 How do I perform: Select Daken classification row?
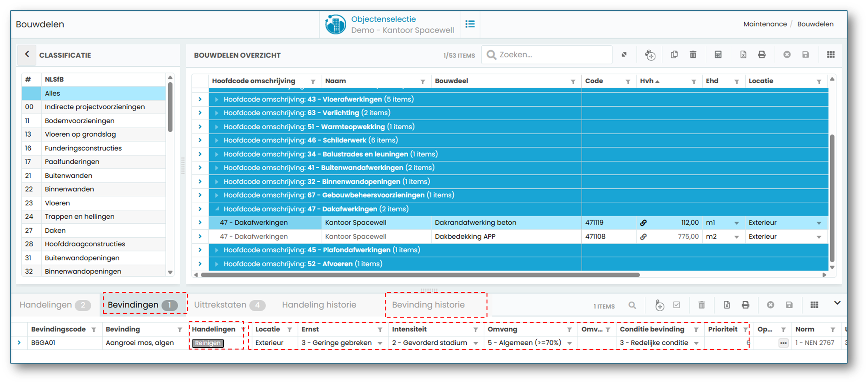coord(94,230)
